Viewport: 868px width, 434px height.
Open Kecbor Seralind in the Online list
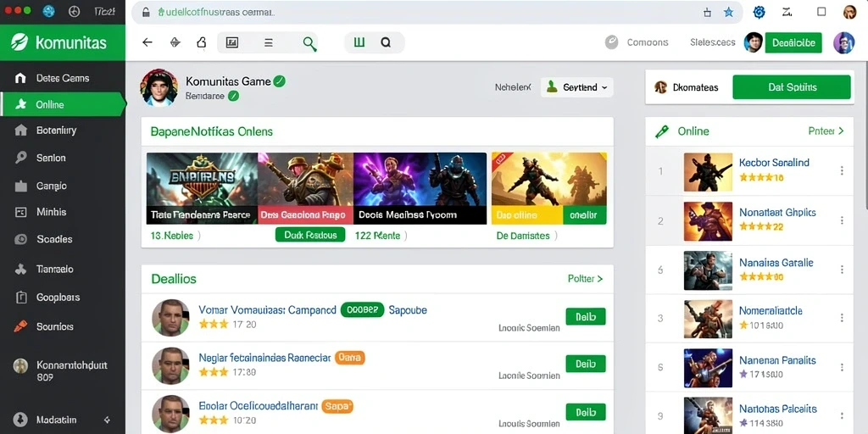pos(774,163)
